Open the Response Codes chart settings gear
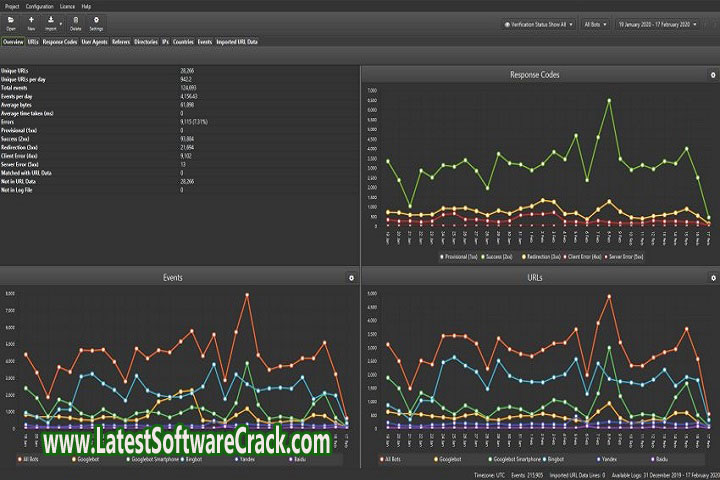Viewport: 720px width, 480px height. [x=709, y=76]
